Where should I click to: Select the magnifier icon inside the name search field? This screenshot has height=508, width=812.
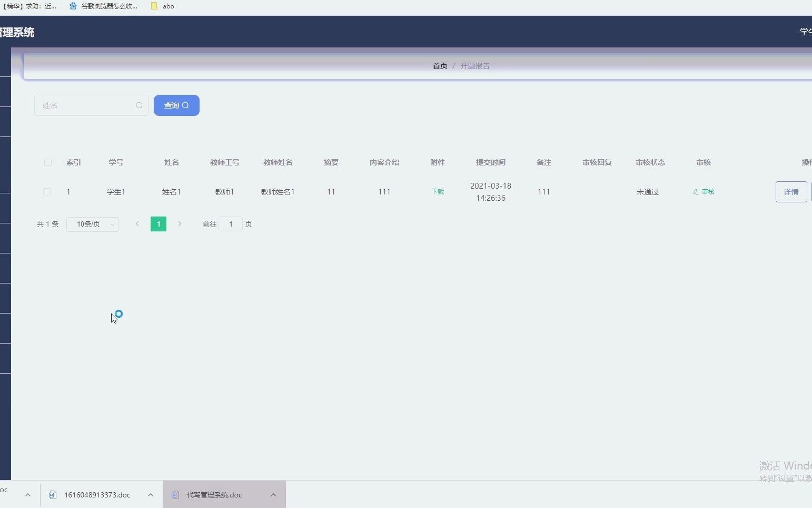139,105
